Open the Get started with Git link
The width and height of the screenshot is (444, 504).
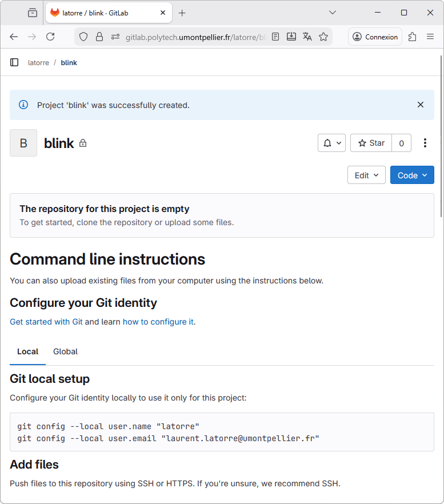[46, 322]
